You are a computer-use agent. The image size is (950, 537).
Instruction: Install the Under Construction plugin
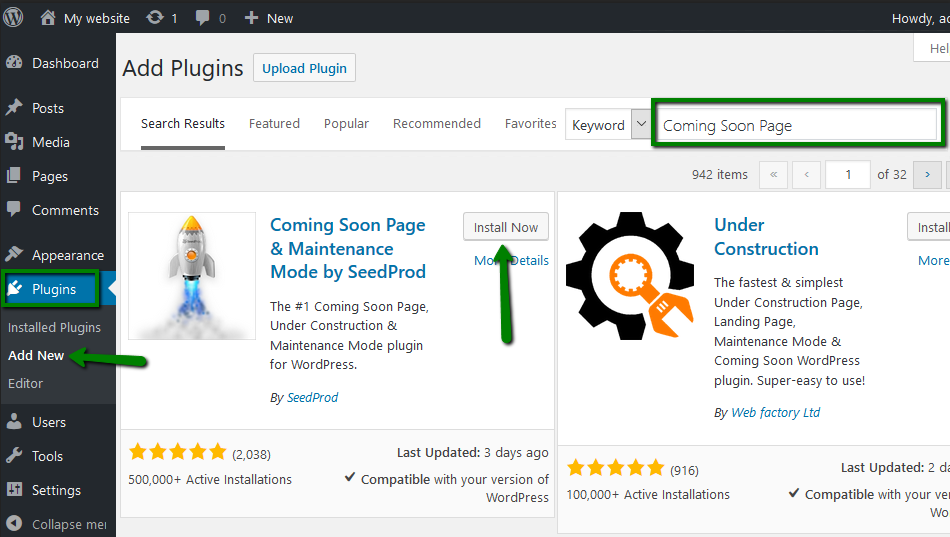929,227
